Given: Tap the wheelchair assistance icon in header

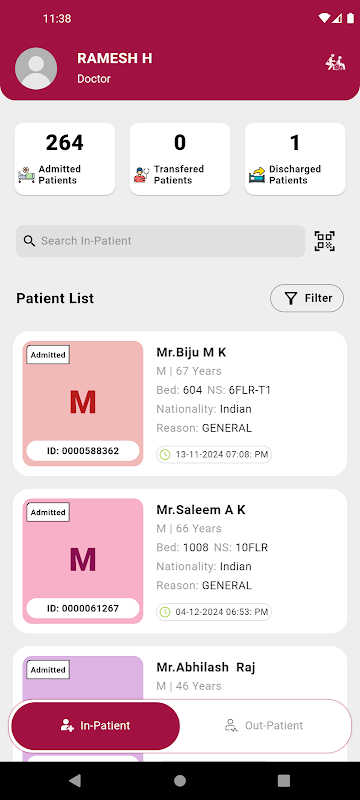Looking at the screenshot, I should coord(335,62).
